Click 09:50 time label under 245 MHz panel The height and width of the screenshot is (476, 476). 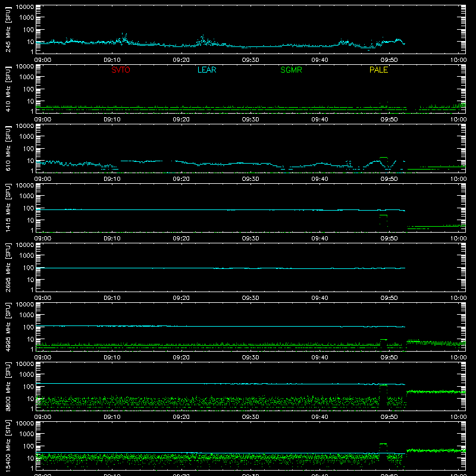(x=389, y=60)
